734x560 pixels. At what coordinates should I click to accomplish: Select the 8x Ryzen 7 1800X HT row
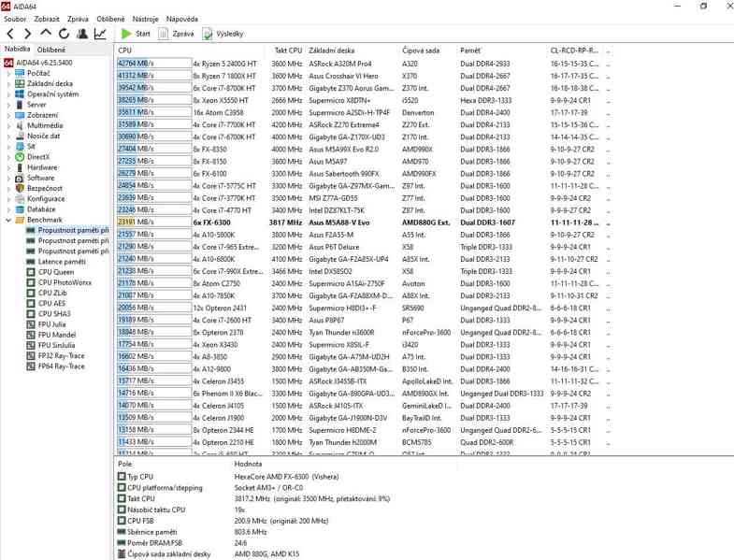363,76
